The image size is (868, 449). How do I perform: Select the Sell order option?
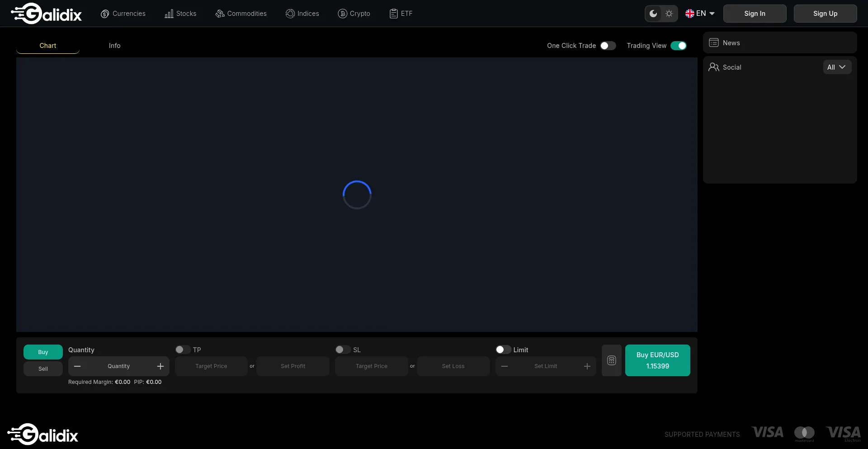coord(43,369)
